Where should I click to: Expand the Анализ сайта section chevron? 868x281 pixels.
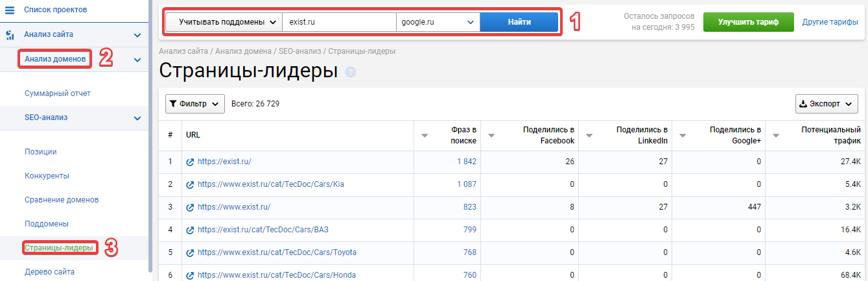(x=137, y=35)
